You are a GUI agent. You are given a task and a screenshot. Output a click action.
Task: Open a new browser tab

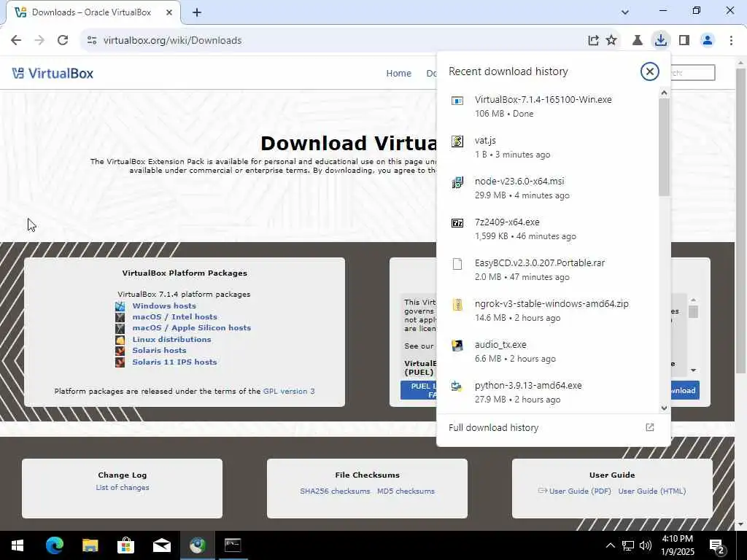tap(197, 12)
